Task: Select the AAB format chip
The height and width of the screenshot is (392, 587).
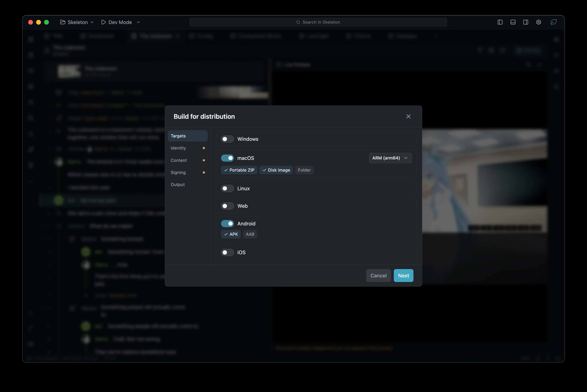Action: pyautogui.click(x=250, y=234)
